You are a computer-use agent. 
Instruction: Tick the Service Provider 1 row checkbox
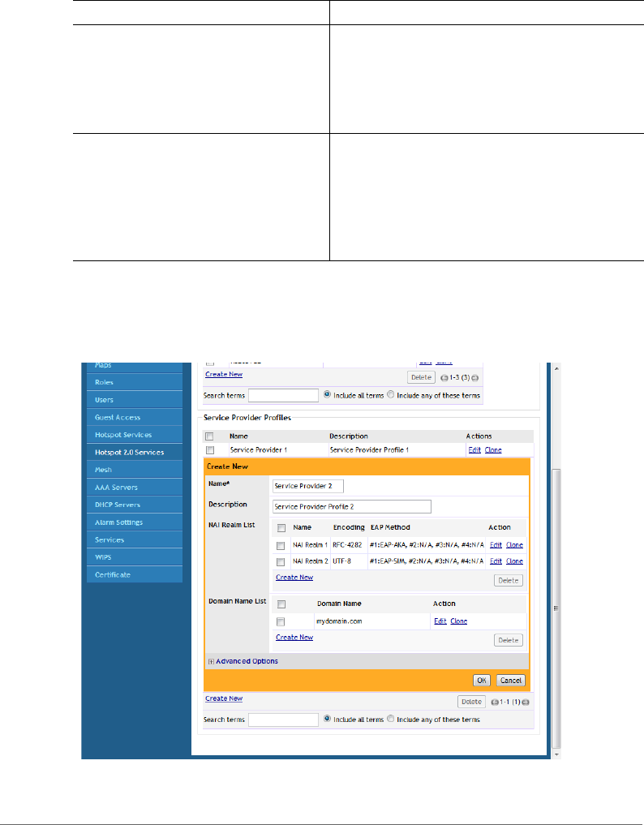210,450
